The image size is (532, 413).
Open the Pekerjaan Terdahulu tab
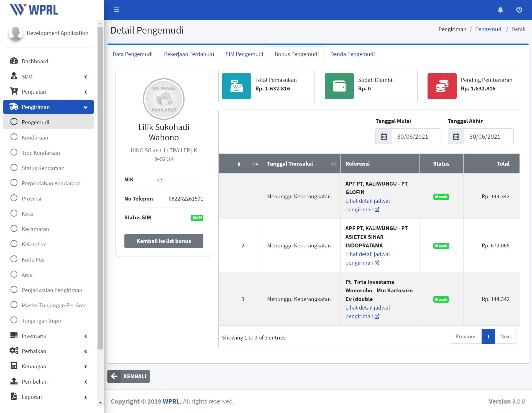[189, 54]
